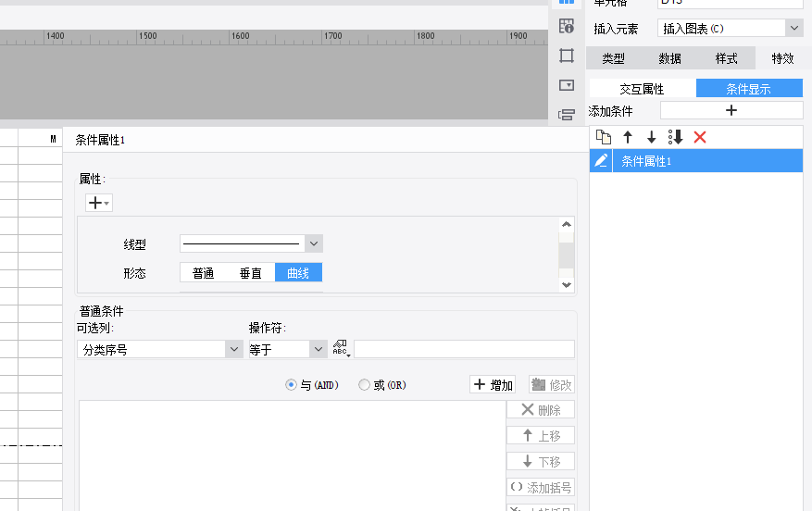Move condition down with the down arrow

tap(651, 137)
